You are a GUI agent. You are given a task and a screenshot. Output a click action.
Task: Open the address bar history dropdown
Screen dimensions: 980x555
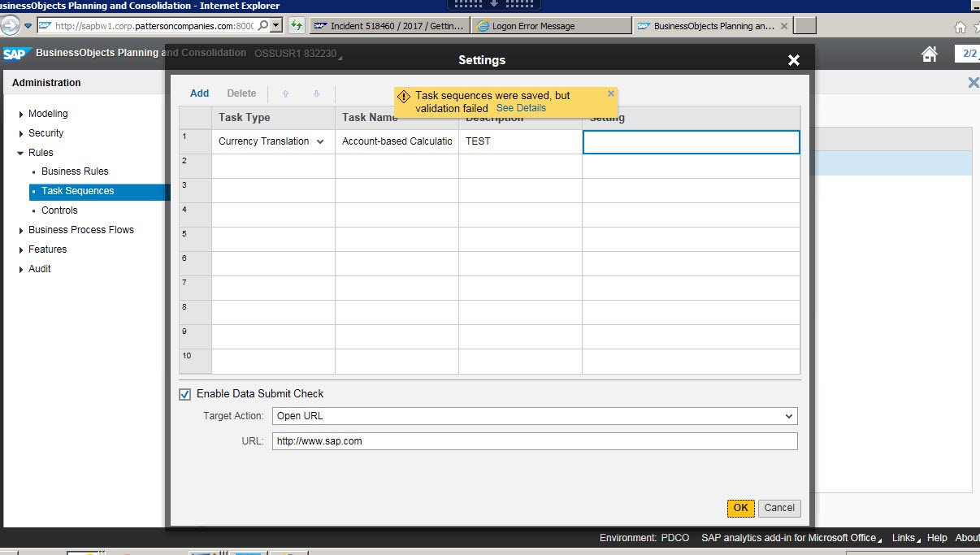coord(276,25)
